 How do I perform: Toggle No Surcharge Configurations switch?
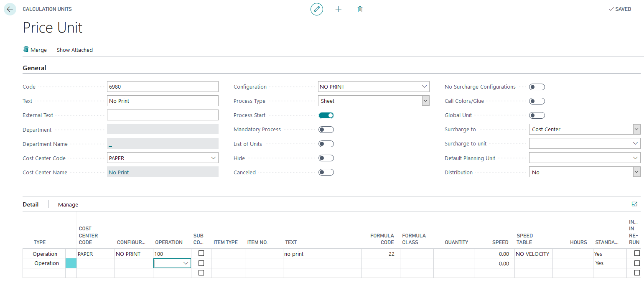537,87
